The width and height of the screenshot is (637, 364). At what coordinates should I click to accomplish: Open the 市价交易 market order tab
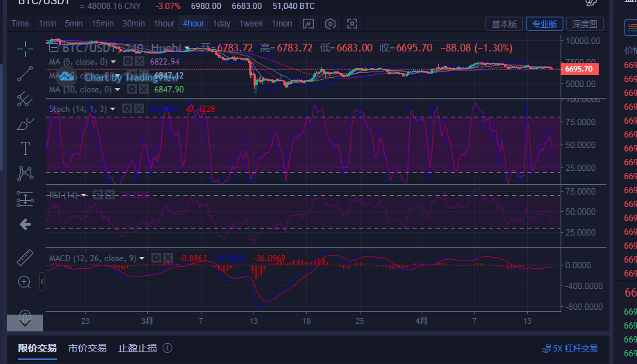click(87, 348)
